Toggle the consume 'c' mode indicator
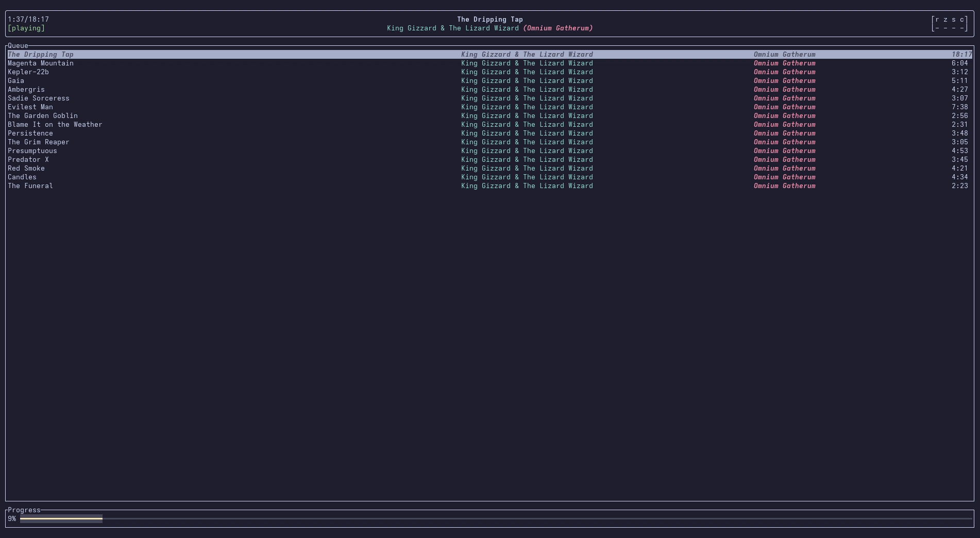Image resolution: width=980 pixels, height=538 pixels. (x=961, y=19)
